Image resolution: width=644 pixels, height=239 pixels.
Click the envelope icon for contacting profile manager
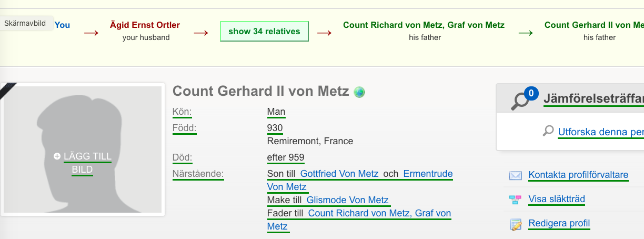click(x=515, y=175)
